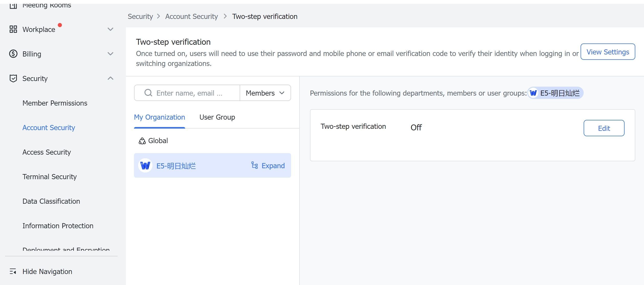
Task: Open Account Security from the breadcrumb
Action: click(x=191, y=16)
